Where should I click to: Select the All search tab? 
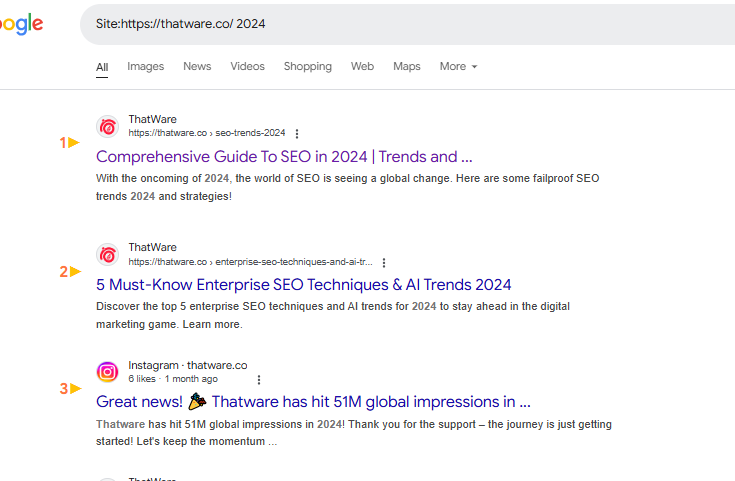[x=102, y=67]
